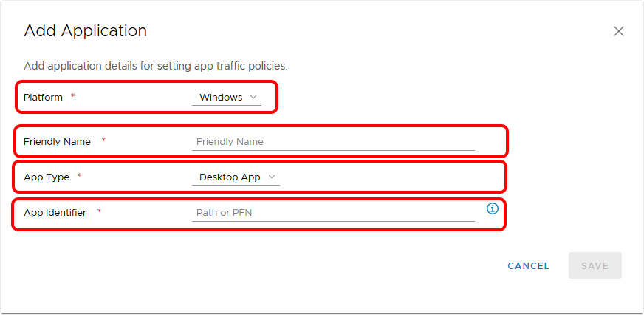Expand the Platform dropdown chevron
The height and width of the screenshot is (315, 644).
coord(254,97)
